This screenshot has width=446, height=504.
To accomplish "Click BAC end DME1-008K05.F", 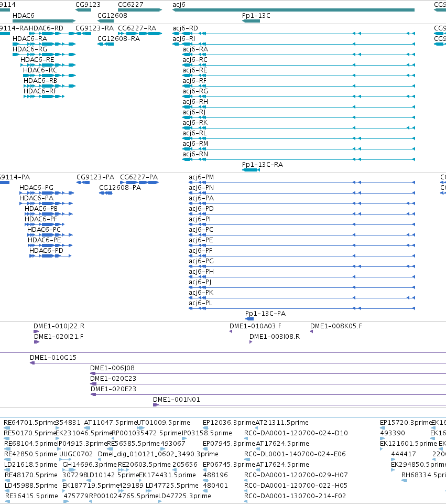I will click(x=336, y=326).
